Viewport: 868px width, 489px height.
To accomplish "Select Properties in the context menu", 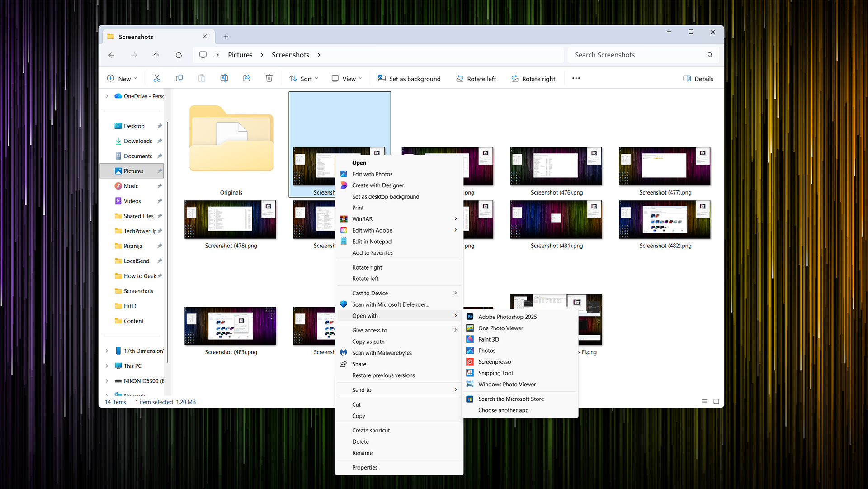I will click(x=399, y=467).
